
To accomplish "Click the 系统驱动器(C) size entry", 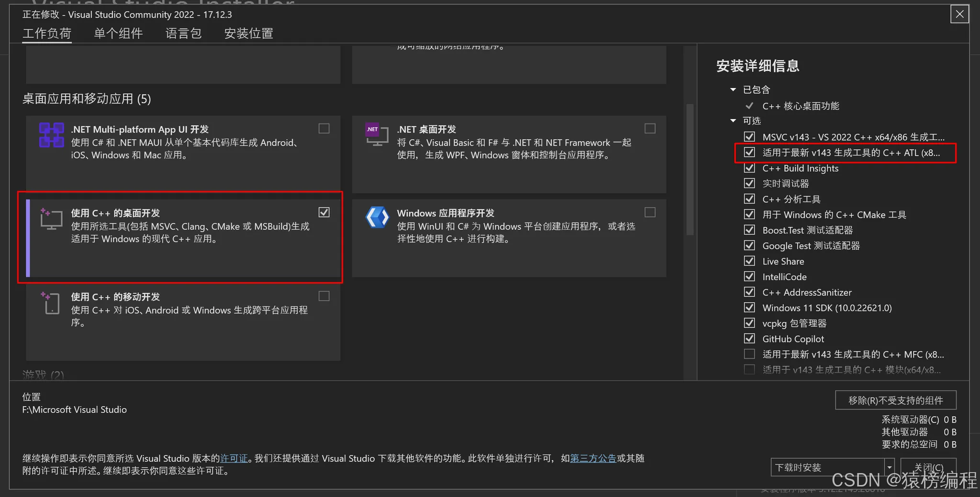I will 919,420.
